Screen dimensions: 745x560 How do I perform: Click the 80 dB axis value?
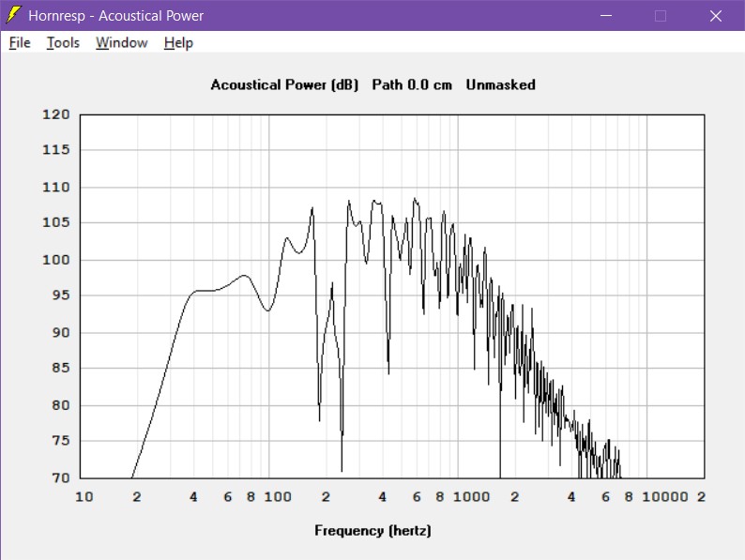coord(61,405)
